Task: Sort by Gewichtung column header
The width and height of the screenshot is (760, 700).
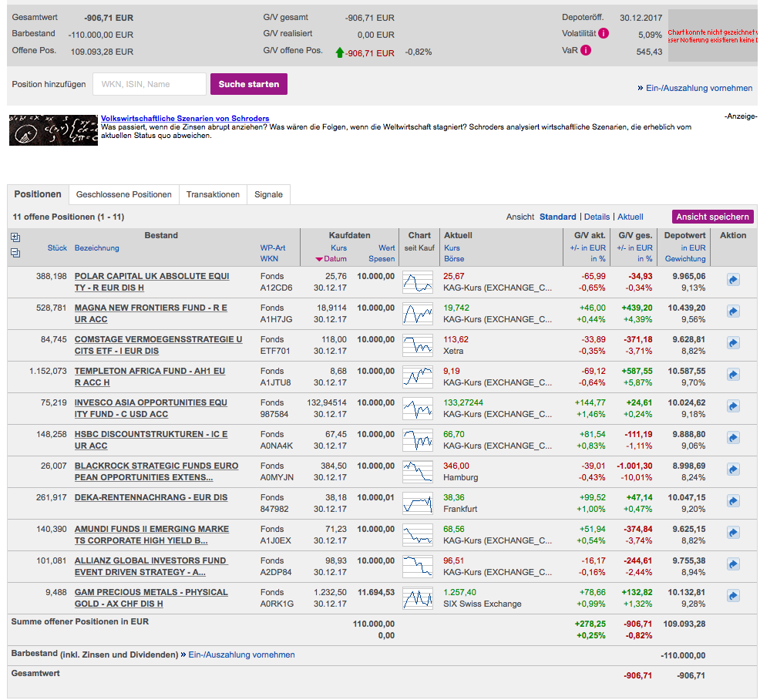Action: click(x=685, y=259)
